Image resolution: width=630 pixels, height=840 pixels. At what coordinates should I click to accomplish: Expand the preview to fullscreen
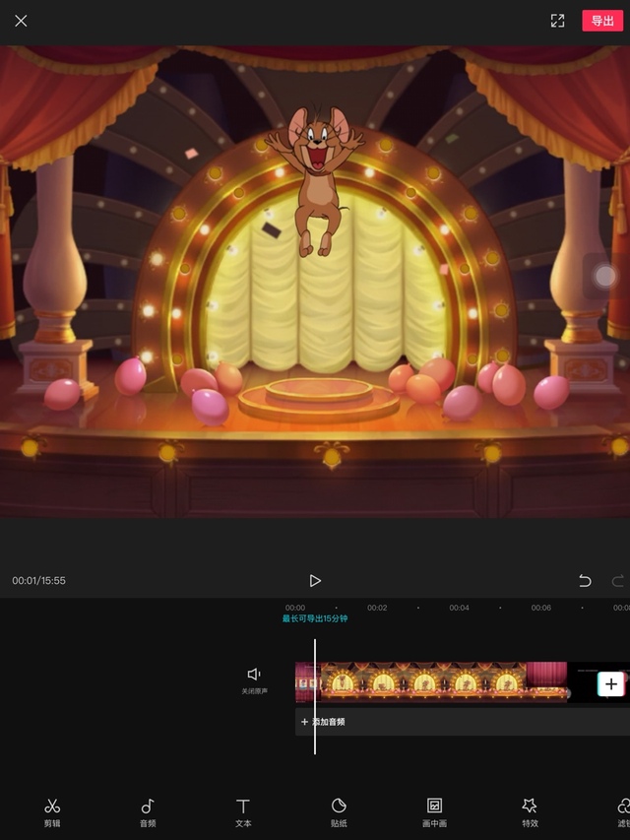[557, 21]
